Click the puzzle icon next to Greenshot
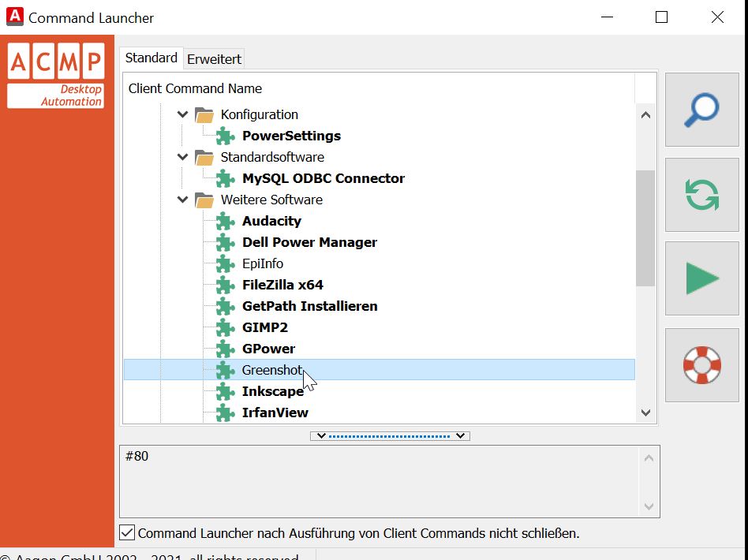The image size is (748, 560). tap(225, 370)
